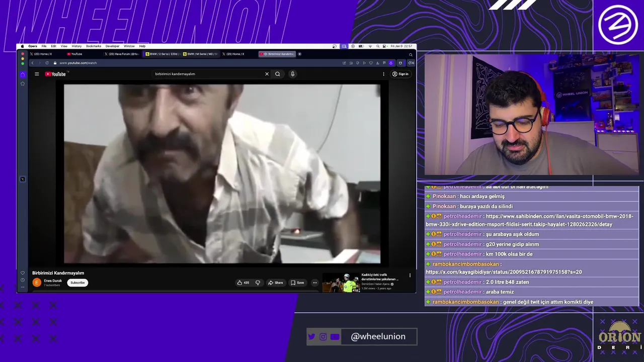
Task: Open the x.com kayagibidiyar status link
Action: pos(504,272)
